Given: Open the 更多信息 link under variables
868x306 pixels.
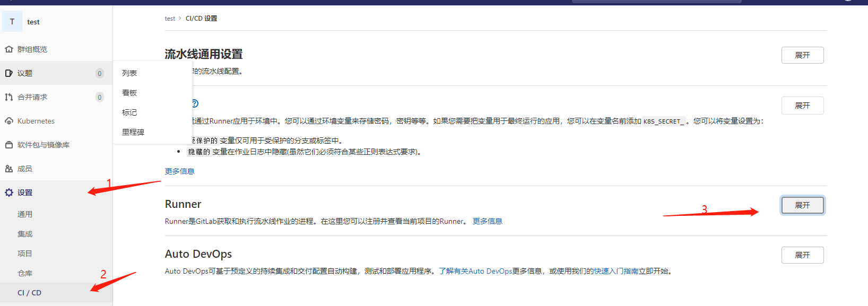Looking at the screenshot, I should [179, 171].
